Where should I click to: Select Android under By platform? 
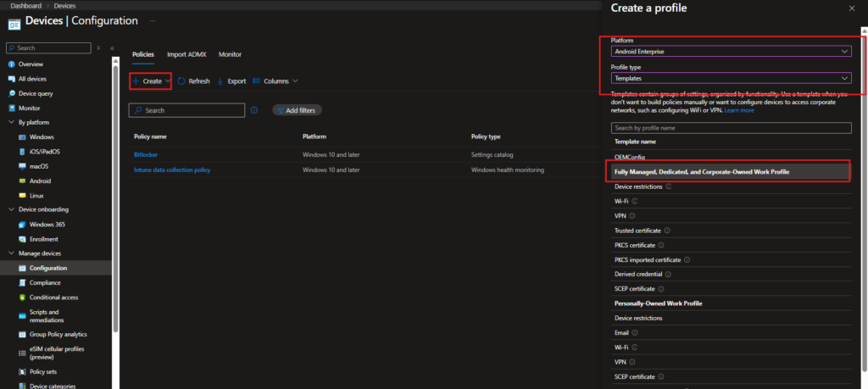pos(40,181)
